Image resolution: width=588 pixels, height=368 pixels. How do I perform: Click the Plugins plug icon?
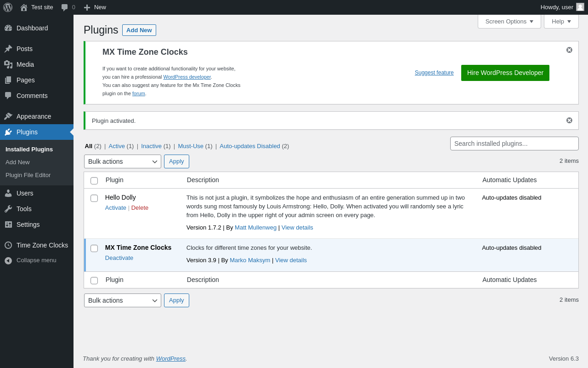click(x=8, y=132)
